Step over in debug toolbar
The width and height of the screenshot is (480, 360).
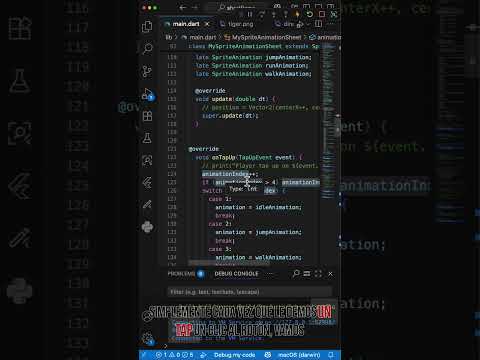262,14
